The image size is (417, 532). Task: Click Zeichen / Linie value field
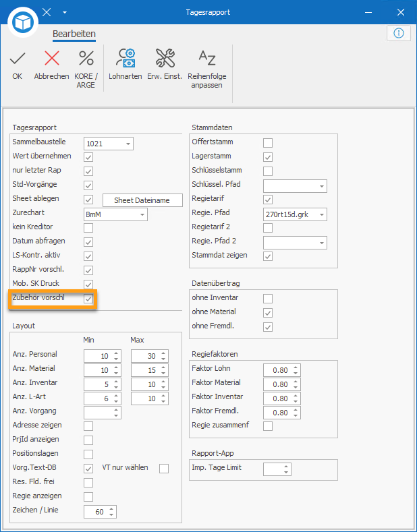(100, 512)
